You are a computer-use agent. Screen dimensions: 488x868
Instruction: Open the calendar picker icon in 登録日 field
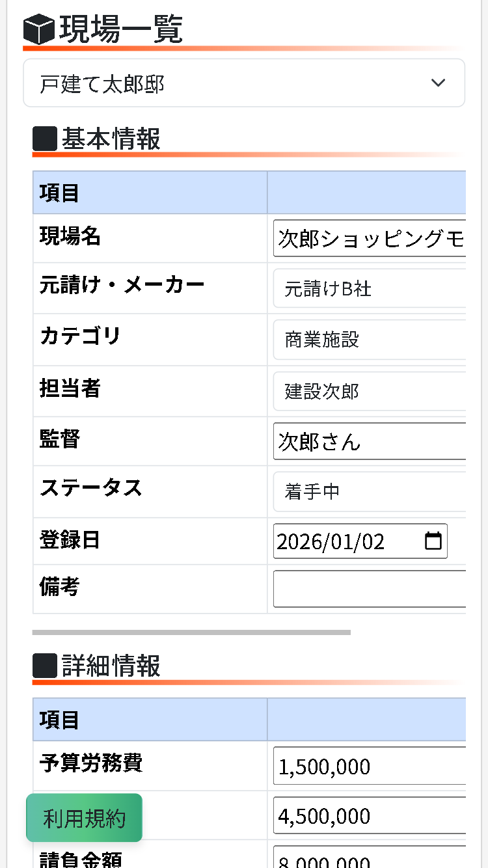click(433, 541)
